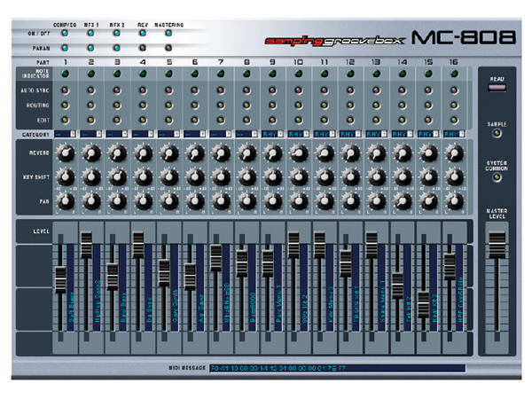The image size is (532, 399).
Task: Open RHY Category dropdown for part 11
Action: pos(325,135)
